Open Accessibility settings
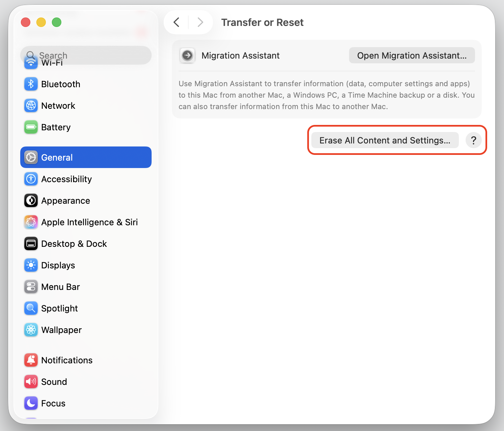 pos(86,179)
